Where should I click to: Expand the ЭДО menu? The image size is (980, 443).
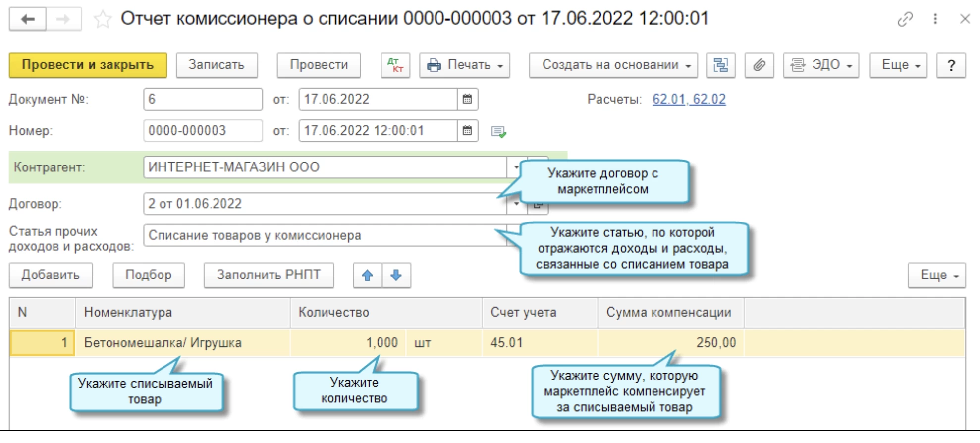(x=820, y=65)
